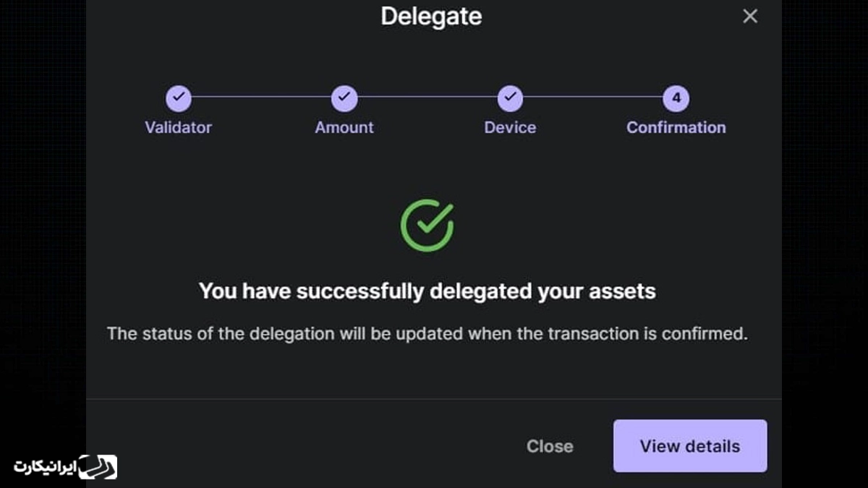Go to the Validator step label
The height and width of the screenshot is (488, 868).
179,127
